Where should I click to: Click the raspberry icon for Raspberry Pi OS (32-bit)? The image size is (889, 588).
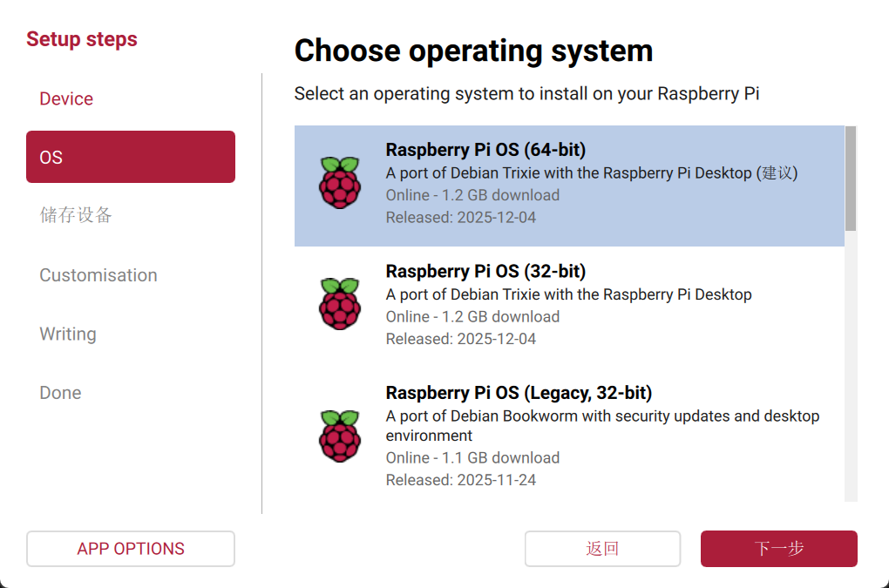pos(339,304)
